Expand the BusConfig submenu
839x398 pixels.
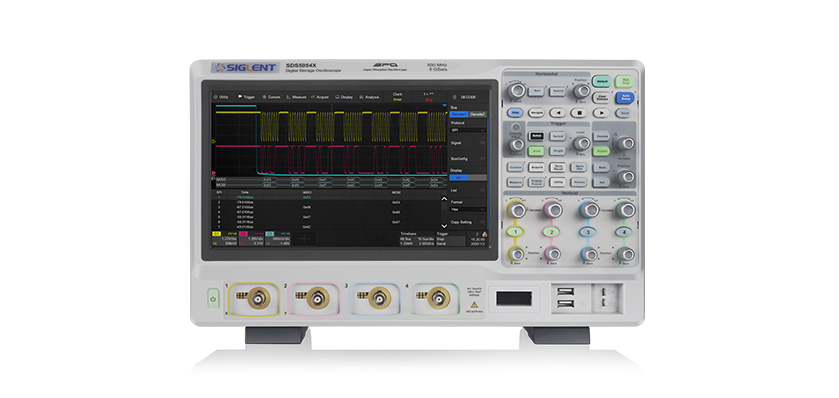[x=468, y=158]
